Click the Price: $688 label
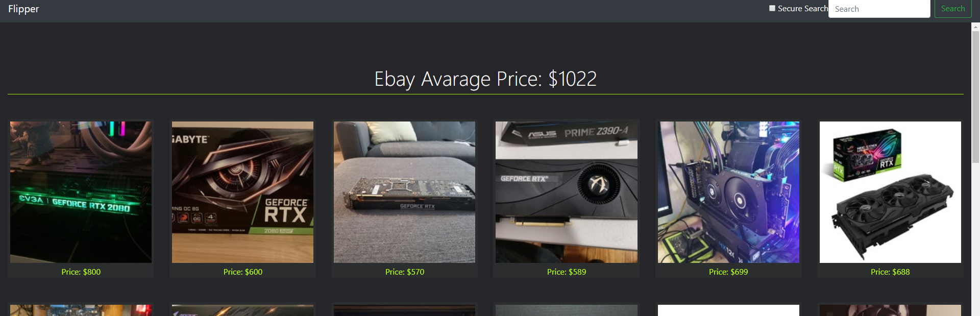 coord(890,272)
